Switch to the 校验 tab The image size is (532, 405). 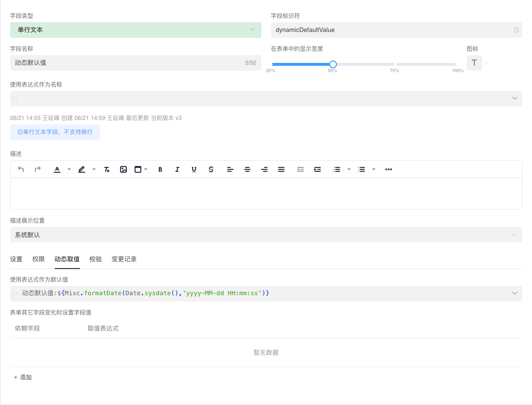click(x=96, y=259)
